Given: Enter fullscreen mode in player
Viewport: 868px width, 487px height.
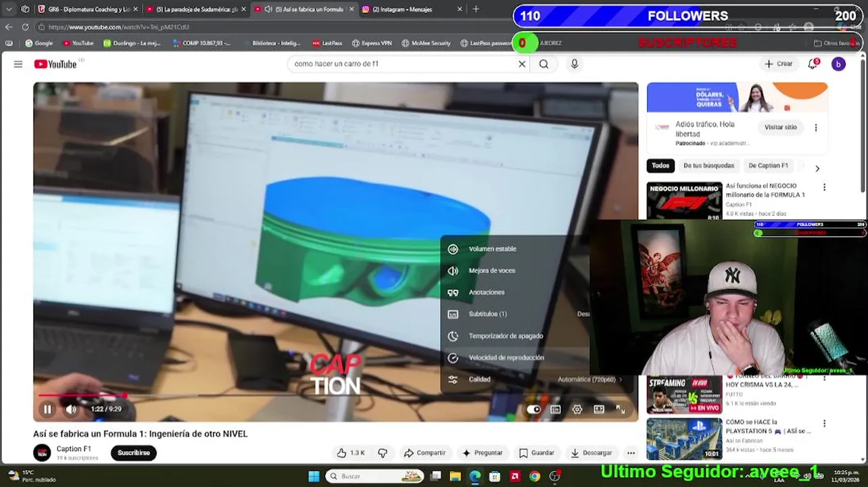Looking at the screenshot, I should pos(621,409).
